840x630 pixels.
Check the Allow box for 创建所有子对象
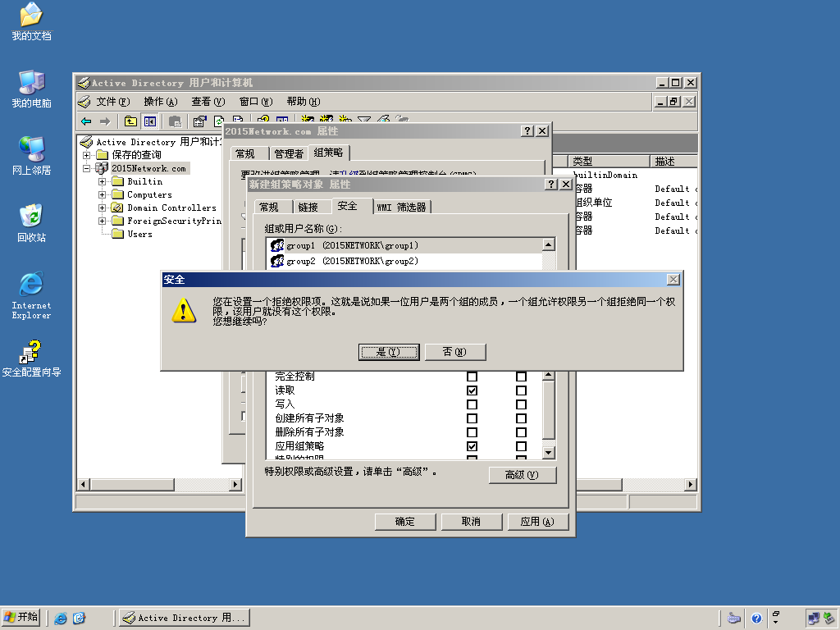click(x=472, y=418)
